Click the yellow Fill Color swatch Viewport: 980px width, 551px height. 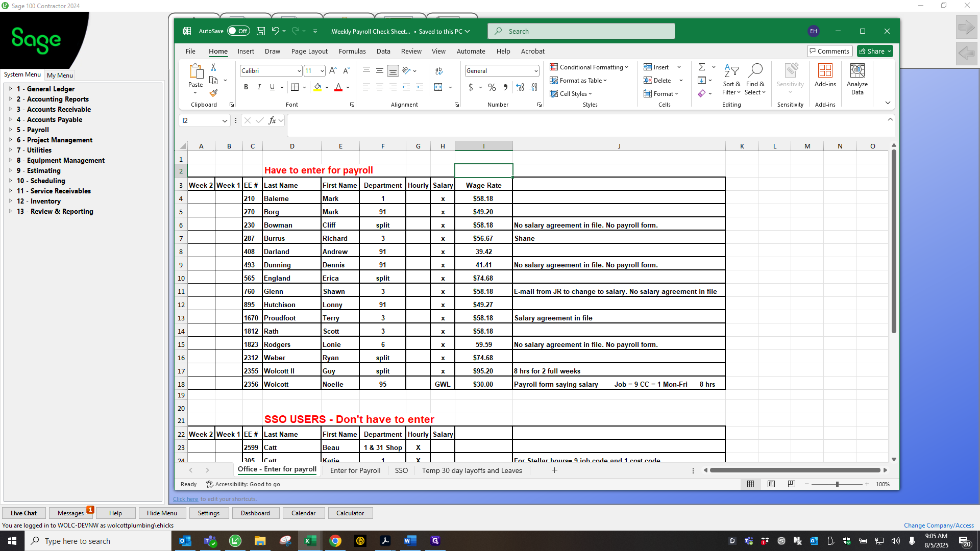point(317,87)
